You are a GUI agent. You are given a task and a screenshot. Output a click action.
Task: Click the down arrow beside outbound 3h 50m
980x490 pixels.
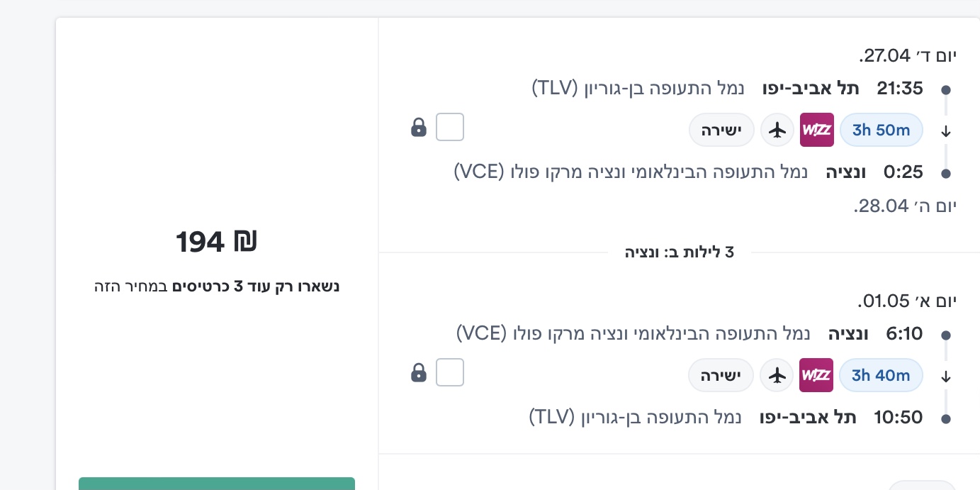coord(945,131)
